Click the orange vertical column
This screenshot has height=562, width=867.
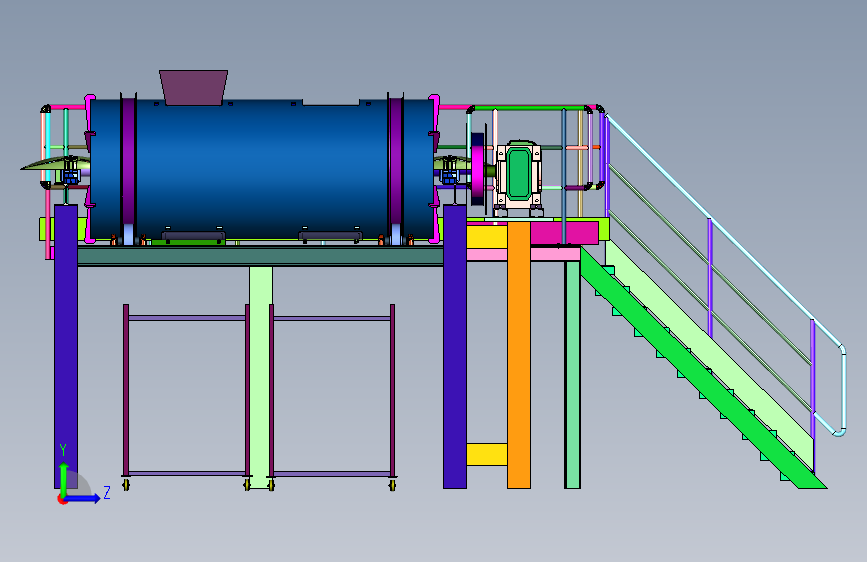click(x=519, y=355)
